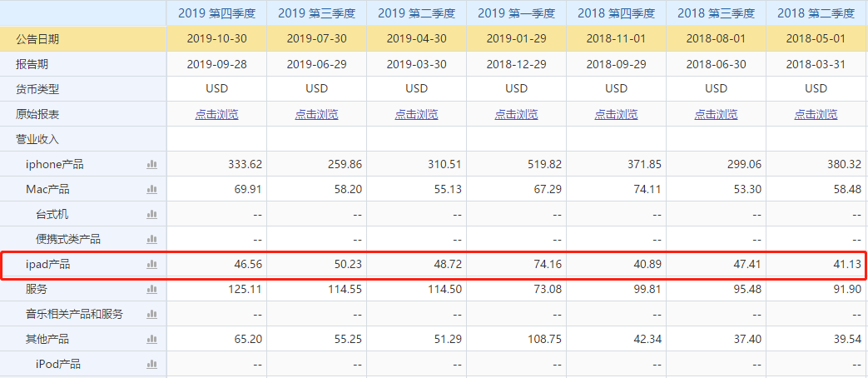Click ipad revenue value 74.16
The image size is (868, 378).
[548, 265]
